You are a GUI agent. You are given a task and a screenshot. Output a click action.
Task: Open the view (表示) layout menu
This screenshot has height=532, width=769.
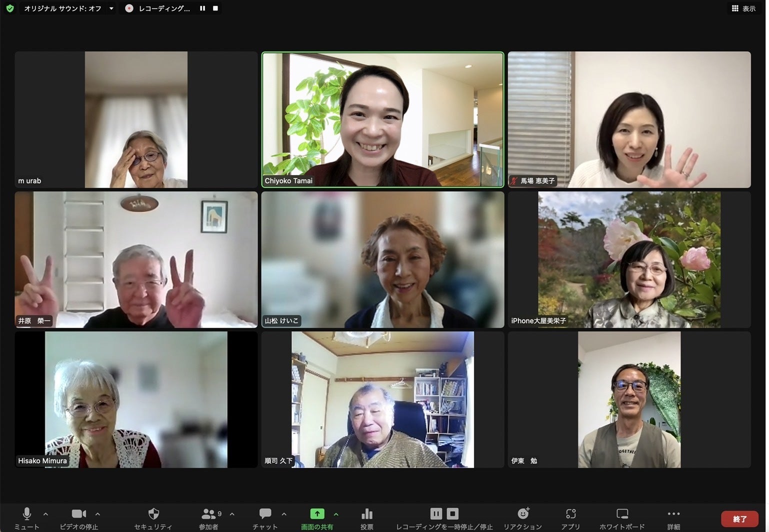pos(743,8)
